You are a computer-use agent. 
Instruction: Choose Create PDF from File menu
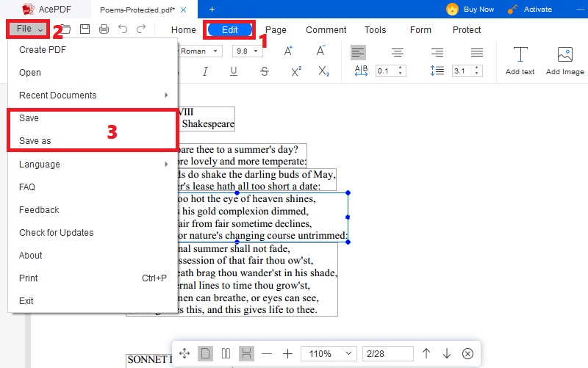click(93, 50)
